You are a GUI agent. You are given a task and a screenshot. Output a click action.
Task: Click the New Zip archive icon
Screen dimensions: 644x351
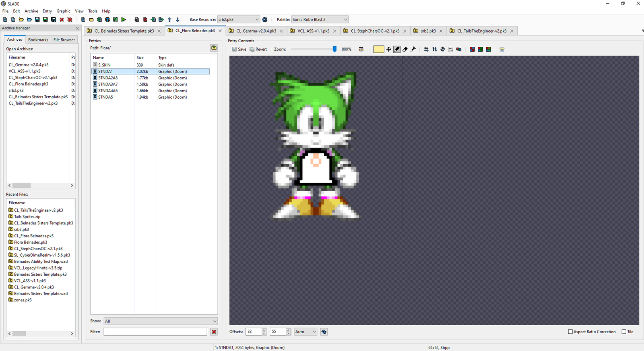(13, 19)
